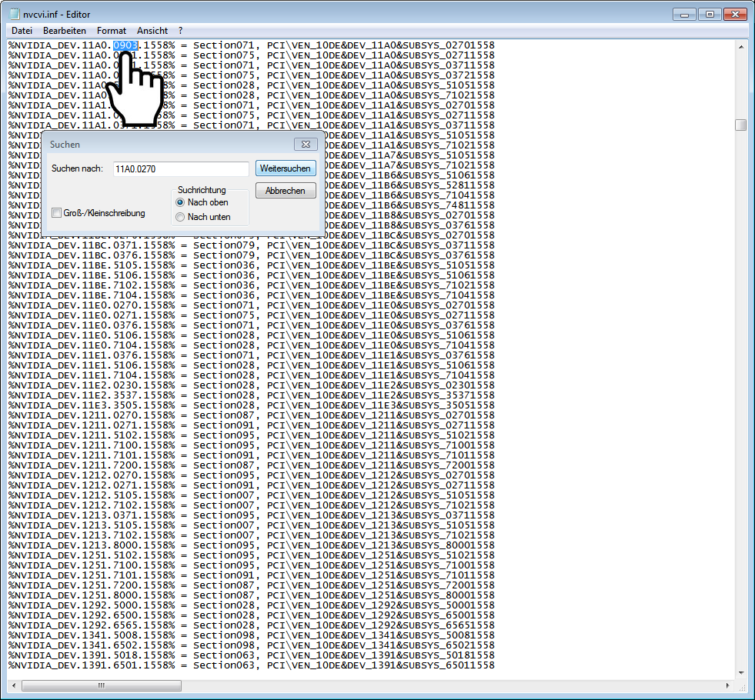This screenshot has height=700, width=755.
Task: Open the Ansicht menu
Action: [152, 31]
